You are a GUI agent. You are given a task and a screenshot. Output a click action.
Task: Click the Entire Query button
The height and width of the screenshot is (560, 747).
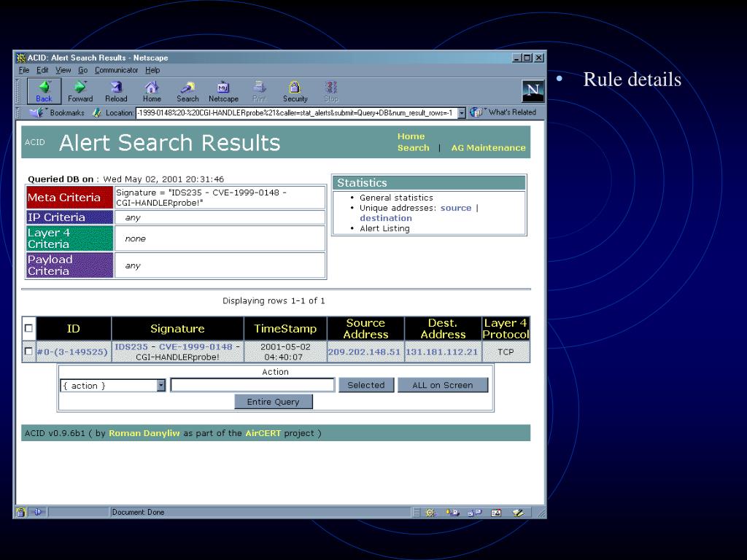(x=274, y=402)
